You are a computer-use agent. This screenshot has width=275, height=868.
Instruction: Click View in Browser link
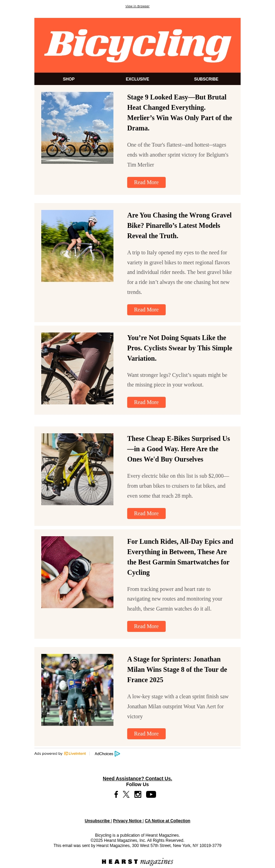137,6
